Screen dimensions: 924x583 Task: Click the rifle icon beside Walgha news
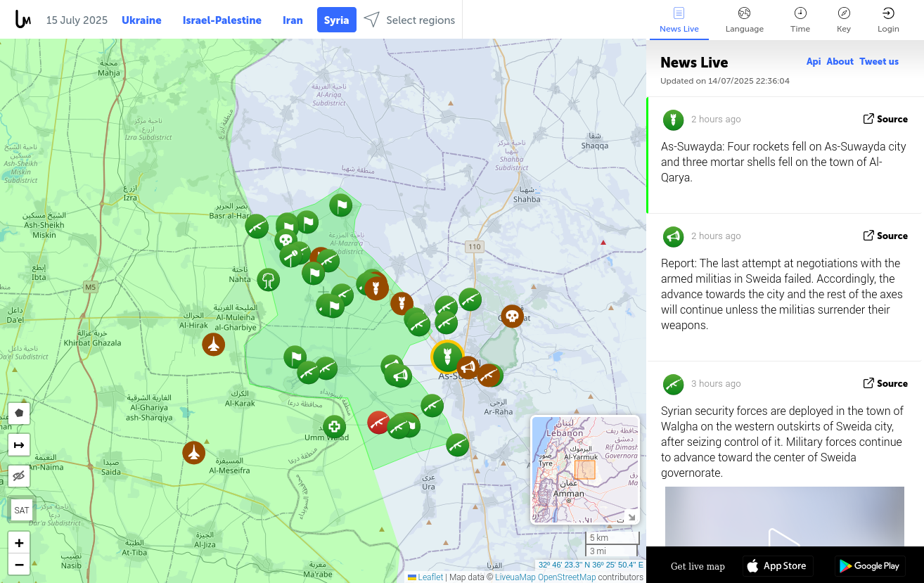[x=674, y=385]
